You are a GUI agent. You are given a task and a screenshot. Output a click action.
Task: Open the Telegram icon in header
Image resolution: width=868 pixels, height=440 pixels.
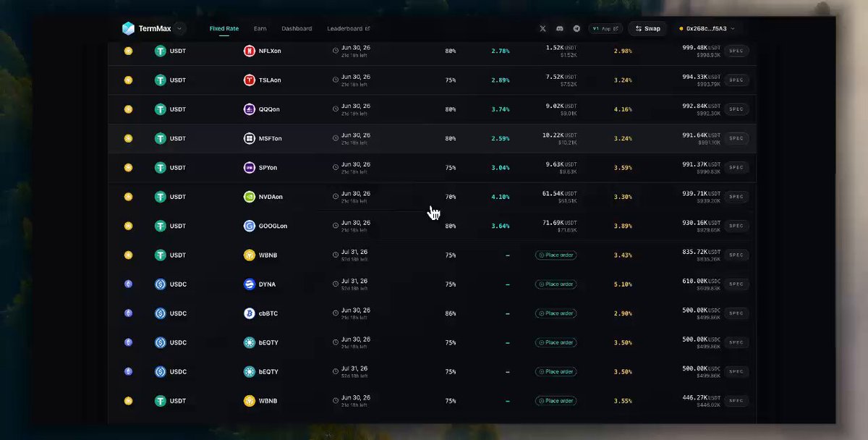pyautogui.click(x=576, y=29)
